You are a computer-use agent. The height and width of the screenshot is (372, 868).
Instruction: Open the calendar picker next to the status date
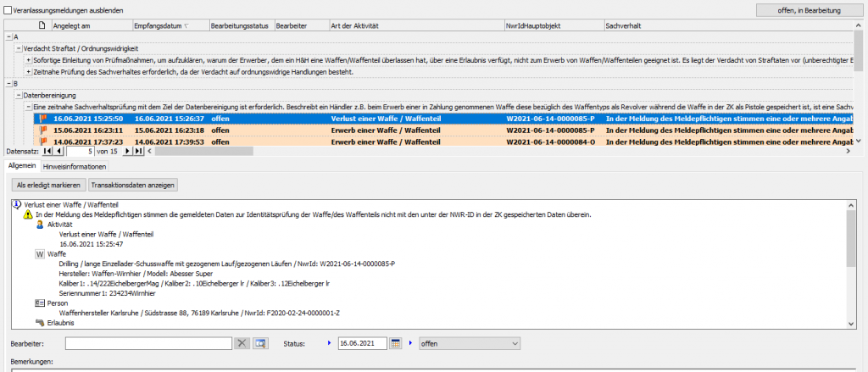[395, 343]
